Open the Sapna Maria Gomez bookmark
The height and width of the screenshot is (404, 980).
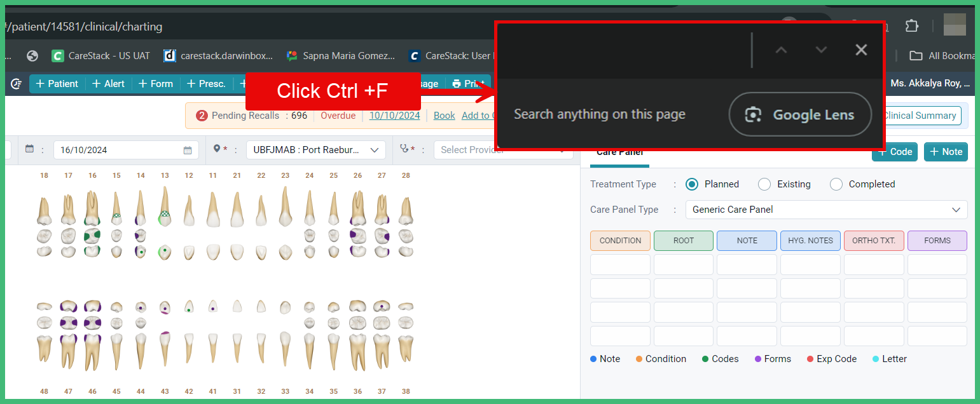pyautogui.click(x=340, y=56)
